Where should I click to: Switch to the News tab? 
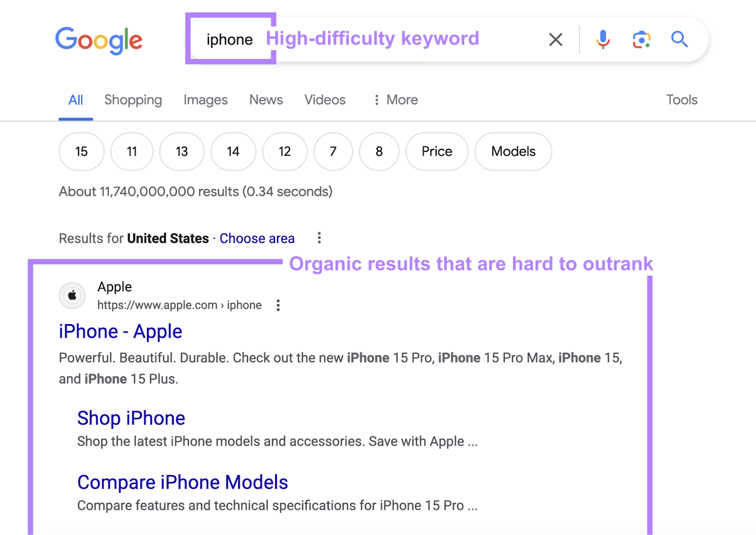(x=266, y=100)
